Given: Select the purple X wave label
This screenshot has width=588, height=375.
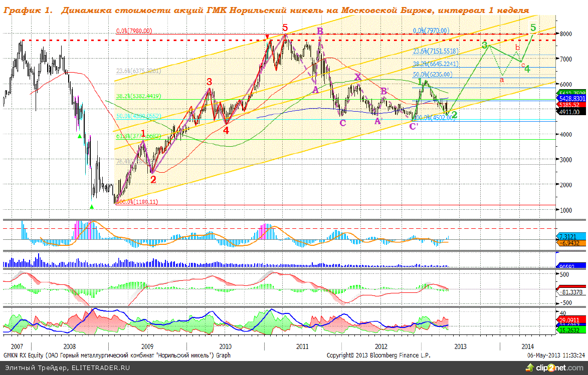Looking at the screenshot, I should tap(357, 77).
